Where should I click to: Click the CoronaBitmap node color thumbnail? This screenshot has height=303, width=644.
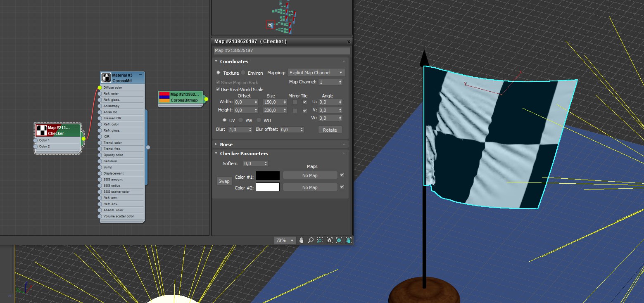point(164,97)
